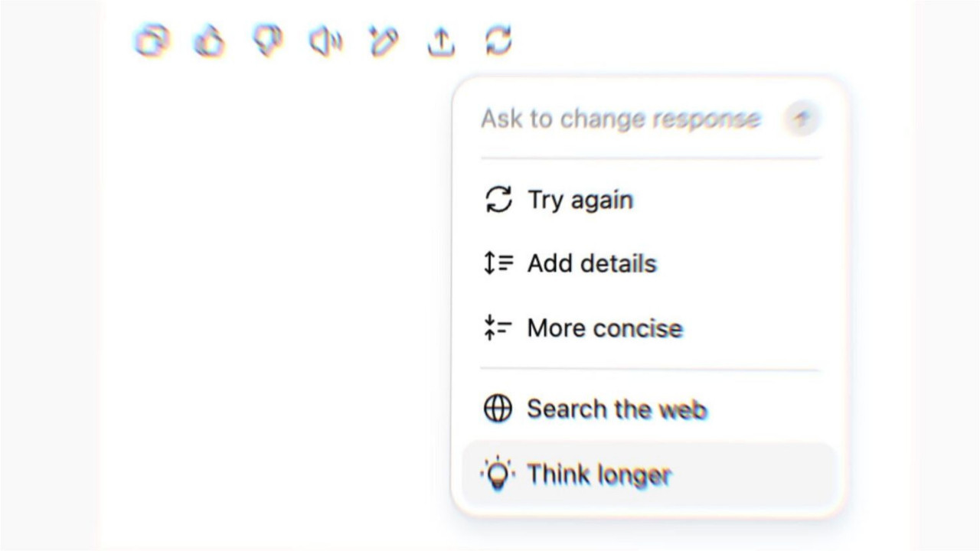Copy the response with the copy icon
Viewport: 980px width, 551px height.
point(152,41)
